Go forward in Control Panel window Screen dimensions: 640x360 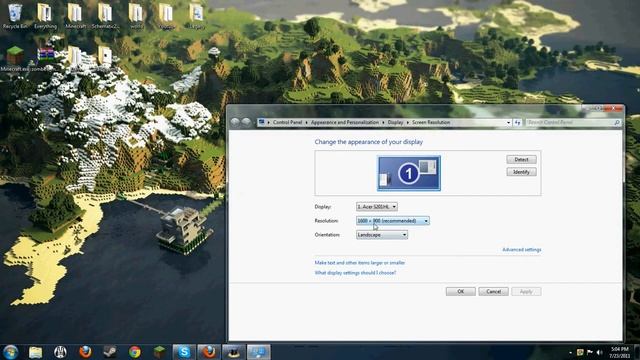tap(246, 122)
